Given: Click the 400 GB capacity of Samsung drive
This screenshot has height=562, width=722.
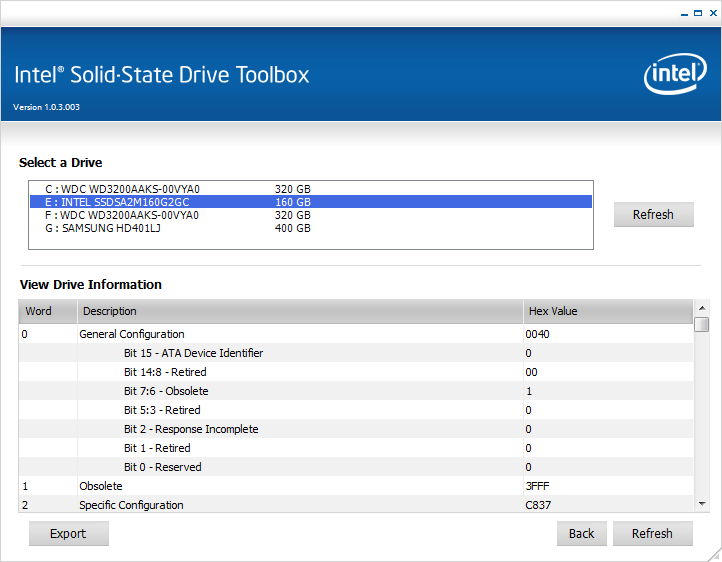Looking at the screenshot, I should coord(293,228).
